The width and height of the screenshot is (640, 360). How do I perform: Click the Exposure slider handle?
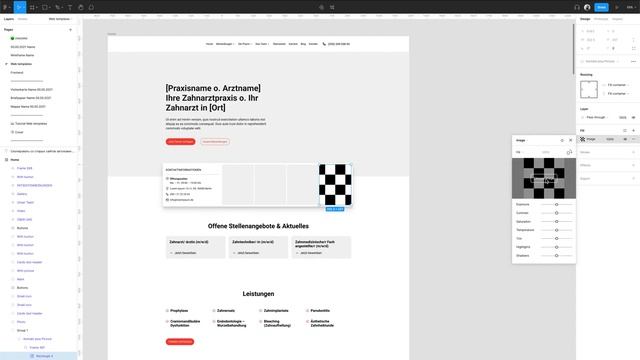556,204
